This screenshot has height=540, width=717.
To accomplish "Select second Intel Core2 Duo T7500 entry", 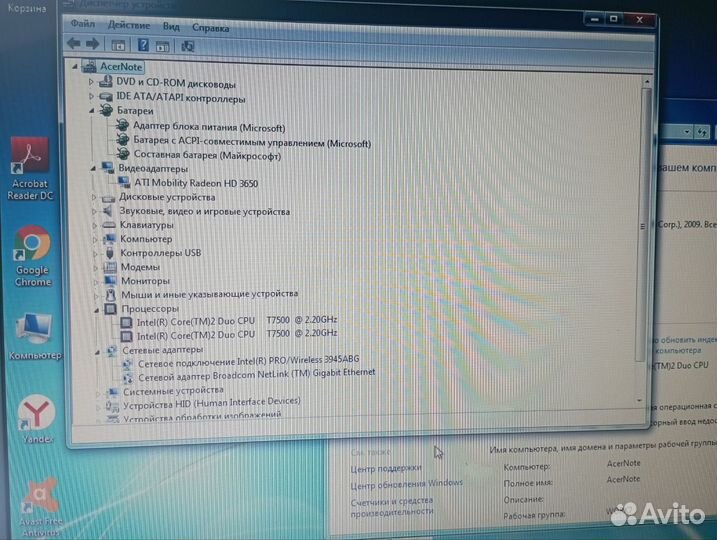I will [237, 335].
